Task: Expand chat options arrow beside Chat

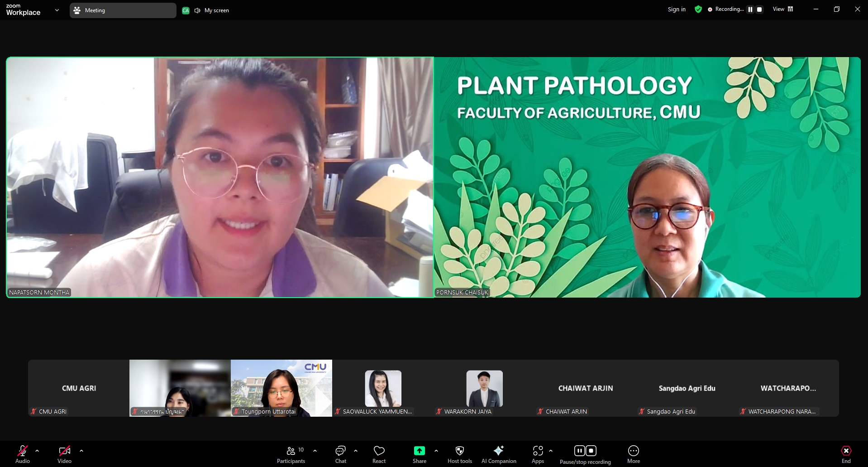Action: click(356, 451)
